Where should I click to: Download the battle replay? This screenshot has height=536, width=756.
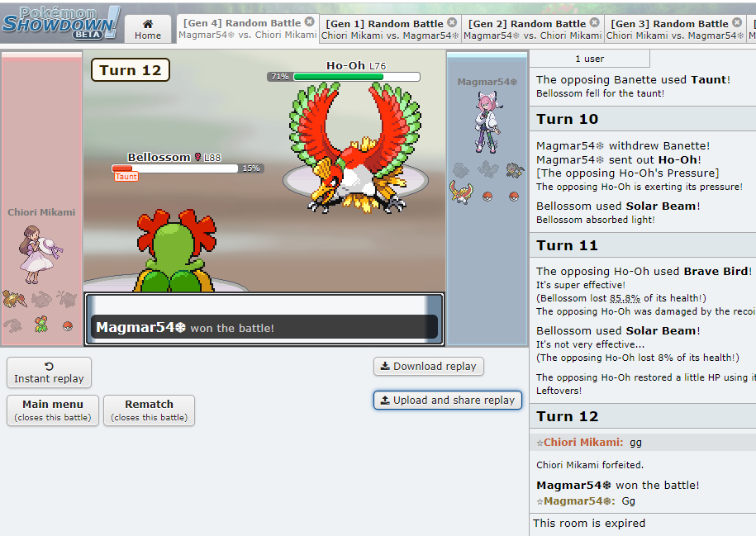pyautogui.click(x=429, y=366)
